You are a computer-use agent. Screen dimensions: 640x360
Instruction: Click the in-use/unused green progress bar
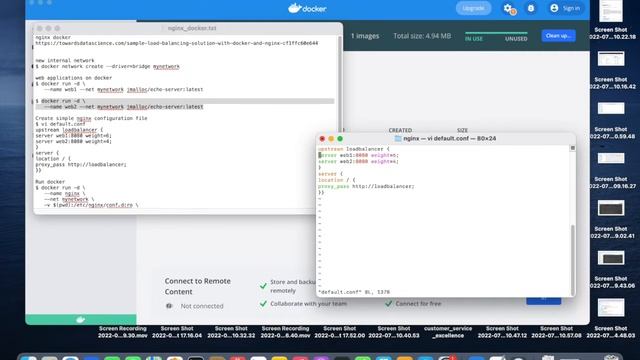(496, 33)
